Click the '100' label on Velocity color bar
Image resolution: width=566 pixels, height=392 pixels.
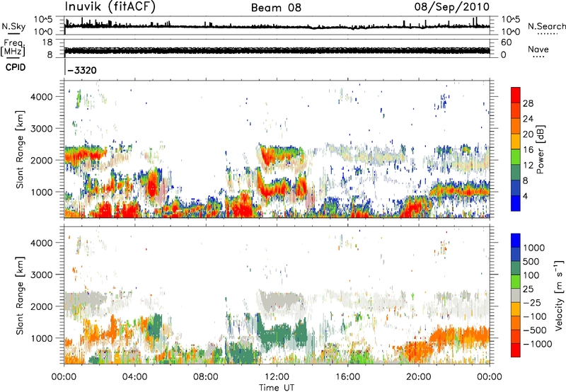tap(531, 275)
